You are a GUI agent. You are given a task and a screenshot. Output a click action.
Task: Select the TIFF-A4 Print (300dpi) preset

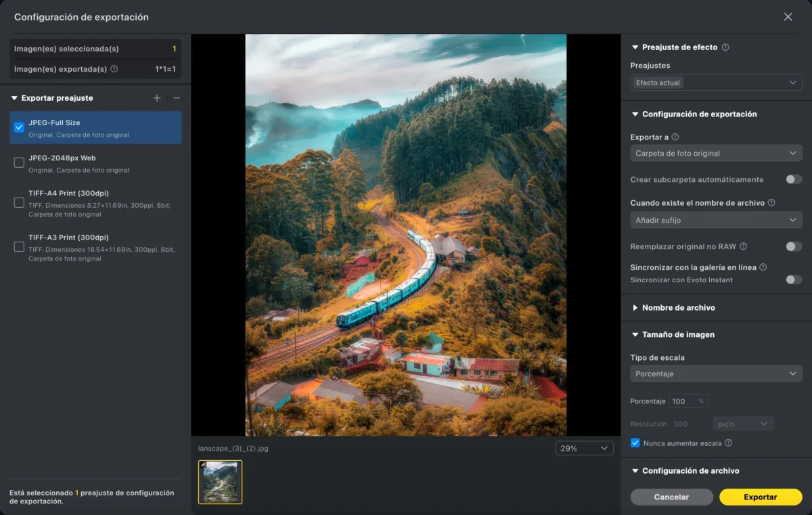pos(95,203)
